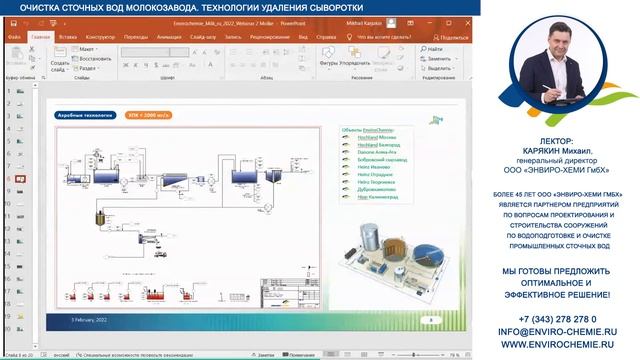Save the presentation via the quick-access save icon

pos(13,23)
